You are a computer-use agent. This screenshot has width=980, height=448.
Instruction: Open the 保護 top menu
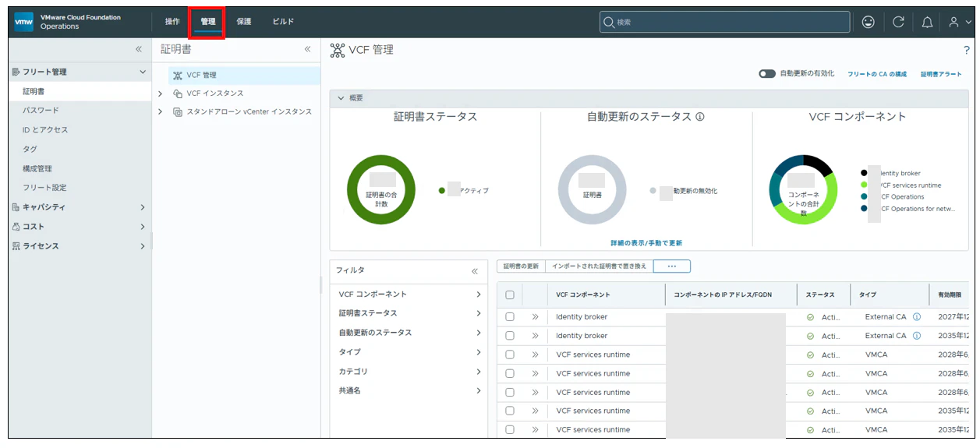[244, 22]
